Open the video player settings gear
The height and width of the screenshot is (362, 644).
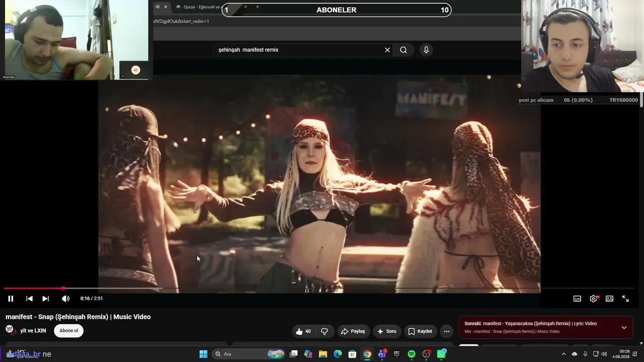(594, 299)
